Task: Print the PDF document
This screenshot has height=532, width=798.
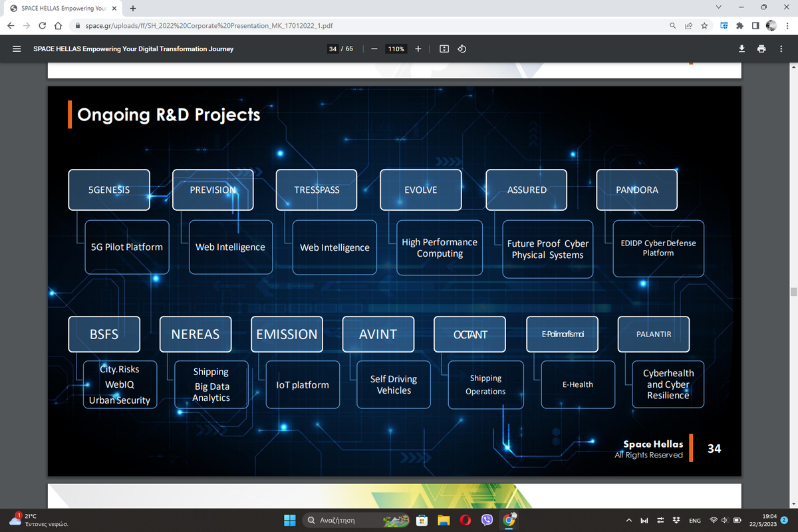Action: (761, 49)
